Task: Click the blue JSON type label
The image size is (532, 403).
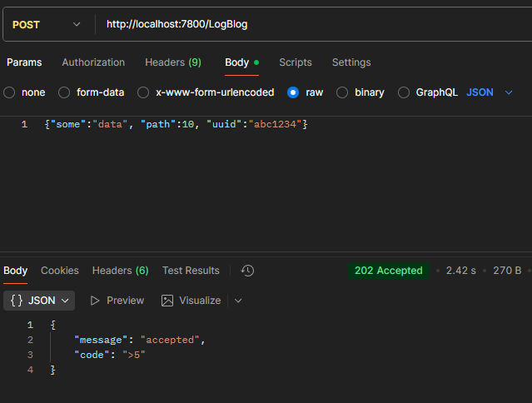Action: click(480, 92)
